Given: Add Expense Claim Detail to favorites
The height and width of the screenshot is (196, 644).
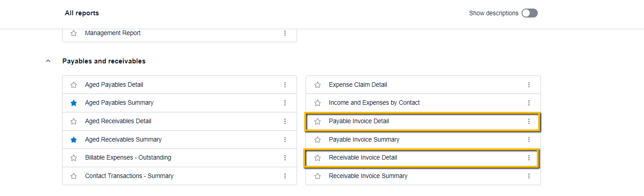Looking at the screenshot, I should [x=318, y=85].
